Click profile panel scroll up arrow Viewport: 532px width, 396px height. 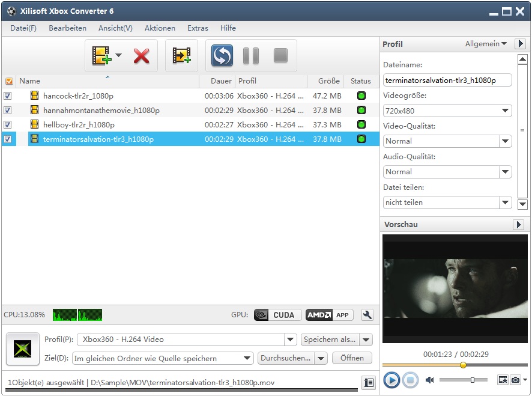tap(522, 59)
